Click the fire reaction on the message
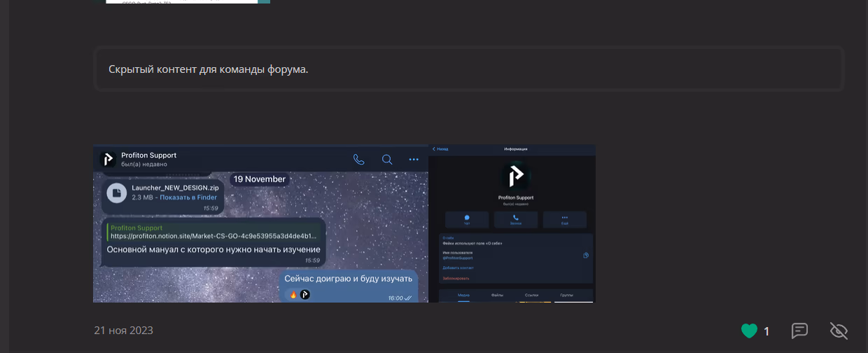Screen dimensions: 868x353 point(293,295)
